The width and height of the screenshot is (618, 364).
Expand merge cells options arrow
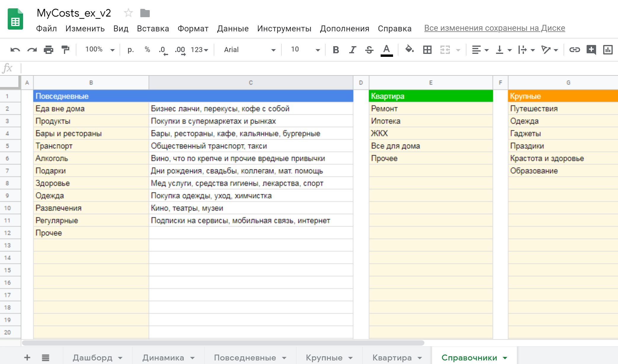pos(458,50)
